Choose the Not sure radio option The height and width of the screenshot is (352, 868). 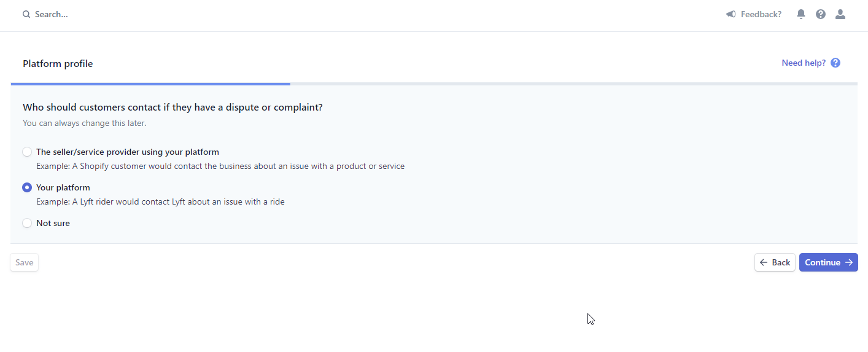click(x=27, y=223)
